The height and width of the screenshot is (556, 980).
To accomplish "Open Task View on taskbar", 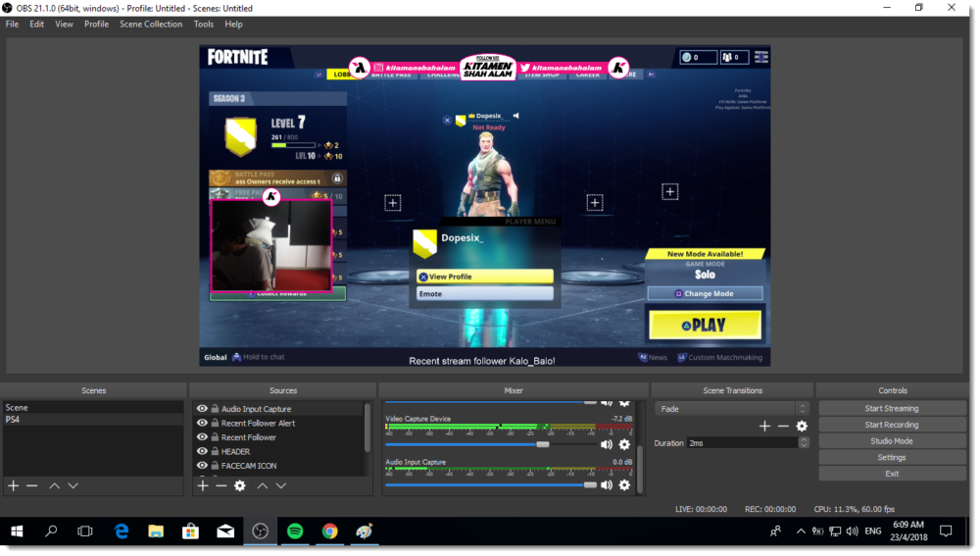I will coord(85,531).
